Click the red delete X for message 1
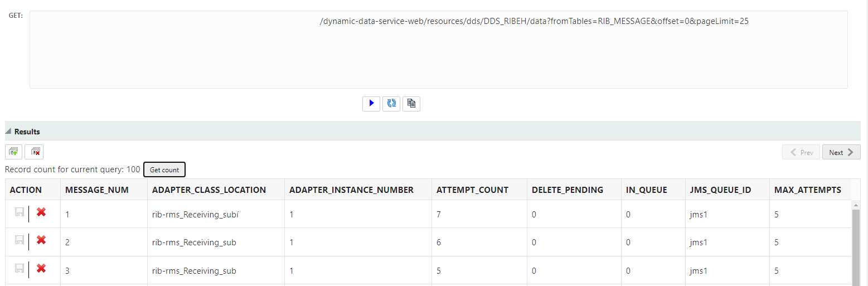 point(41,212)
